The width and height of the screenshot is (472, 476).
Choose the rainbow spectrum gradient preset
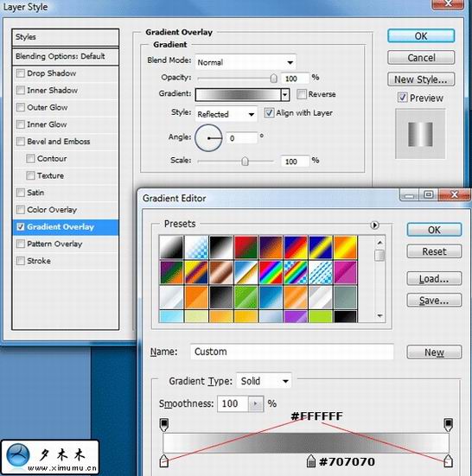pos(271,272)
